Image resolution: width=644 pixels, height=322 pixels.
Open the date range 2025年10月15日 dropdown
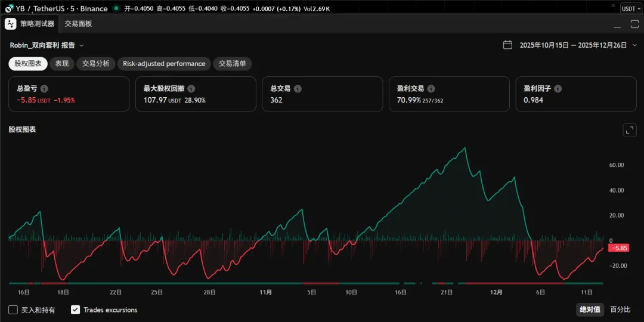(x=572, y=45)
